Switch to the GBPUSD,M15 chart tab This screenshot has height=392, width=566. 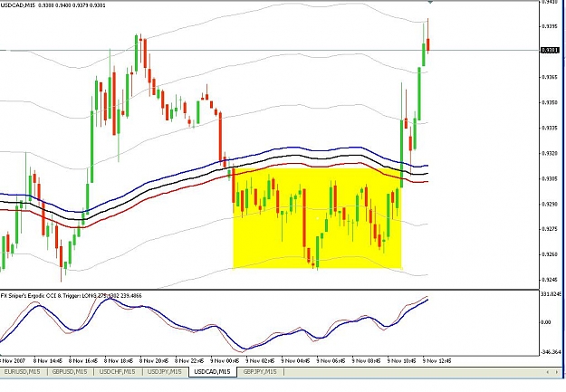pos(70,371)
